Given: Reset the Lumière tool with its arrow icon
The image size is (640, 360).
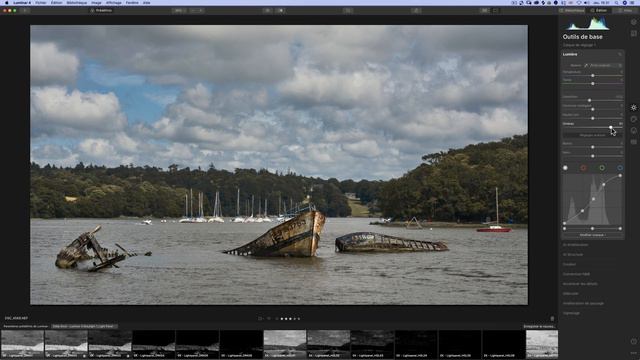Looking at the screenshot, I should click(620, 54).
